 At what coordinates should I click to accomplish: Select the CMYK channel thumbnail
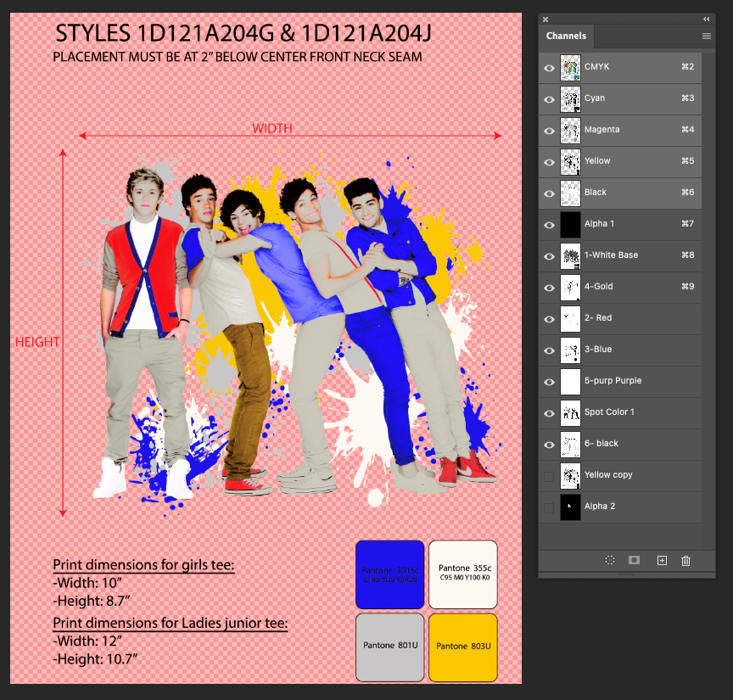(570, 68)
